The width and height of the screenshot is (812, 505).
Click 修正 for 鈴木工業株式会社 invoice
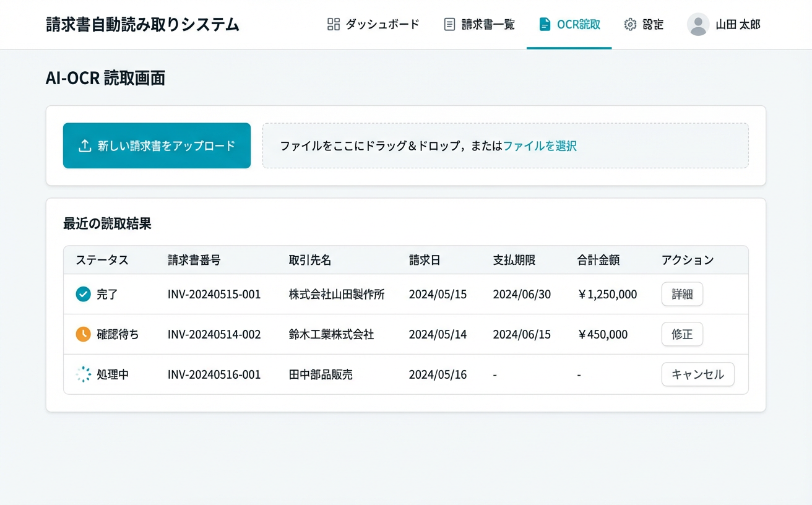click(682, 334)
